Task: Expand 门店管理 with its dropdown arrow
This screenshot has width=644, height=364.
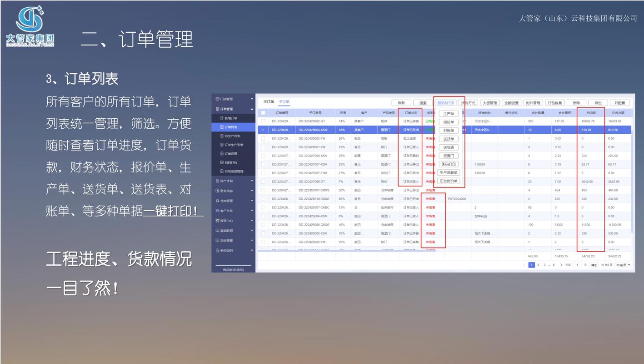Action: click(x=252, y=99)
